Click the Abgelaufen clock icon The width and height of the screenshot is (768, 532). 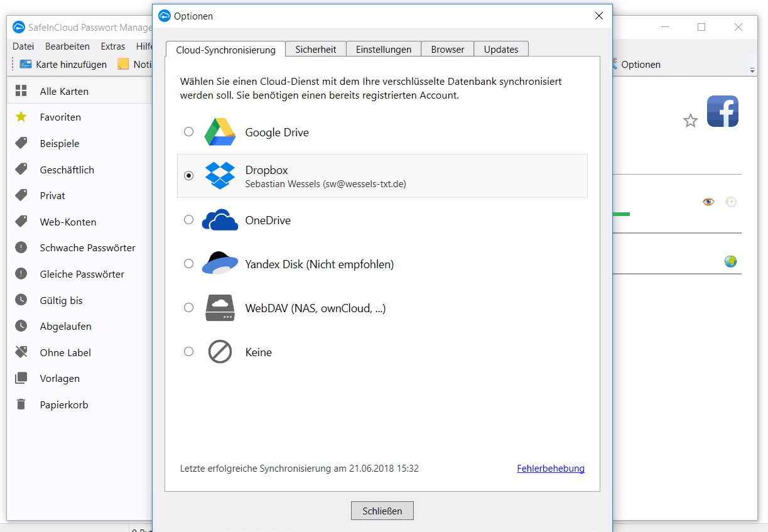(21, 326)
